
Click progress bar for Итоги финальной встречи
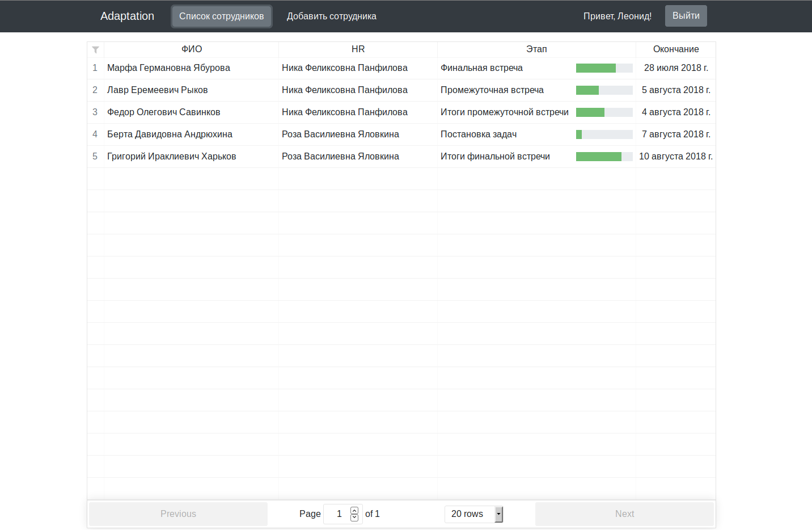pos(604,157)
